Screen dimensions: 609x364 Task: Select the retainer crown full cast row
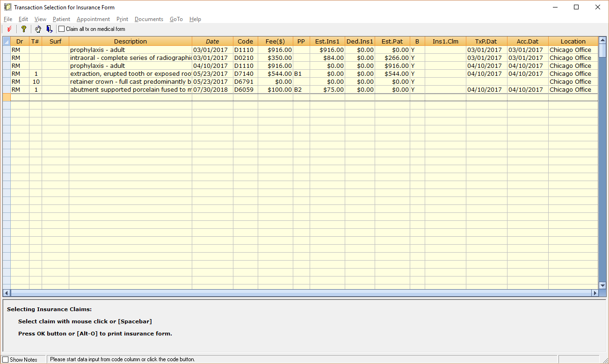tap(130, 81)
